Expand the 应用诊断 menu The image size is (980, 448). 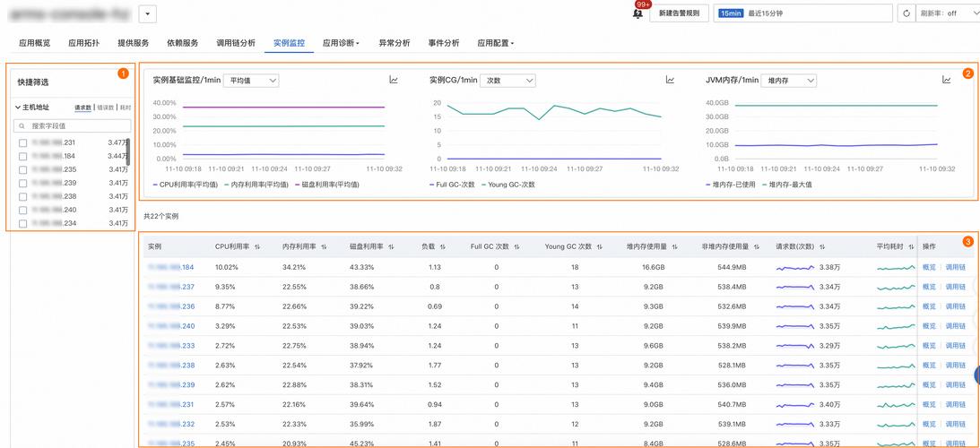[341, 43]
